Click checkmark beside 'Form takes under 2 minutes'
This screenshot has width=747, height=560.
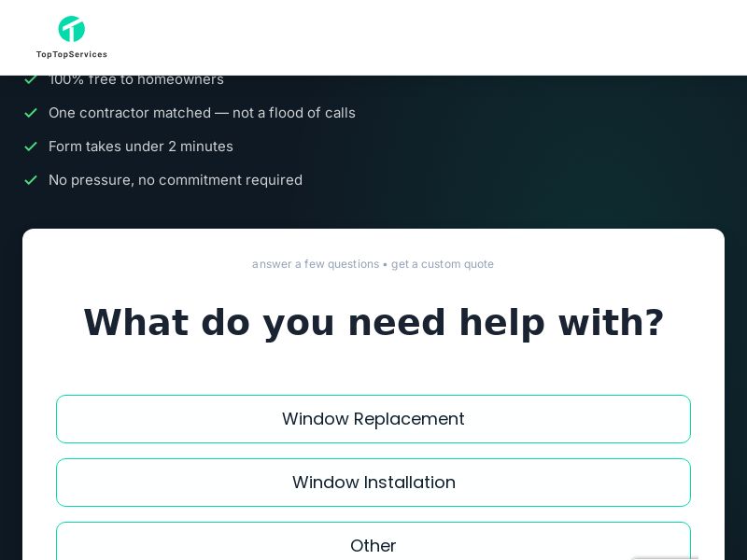coord(31,147)
